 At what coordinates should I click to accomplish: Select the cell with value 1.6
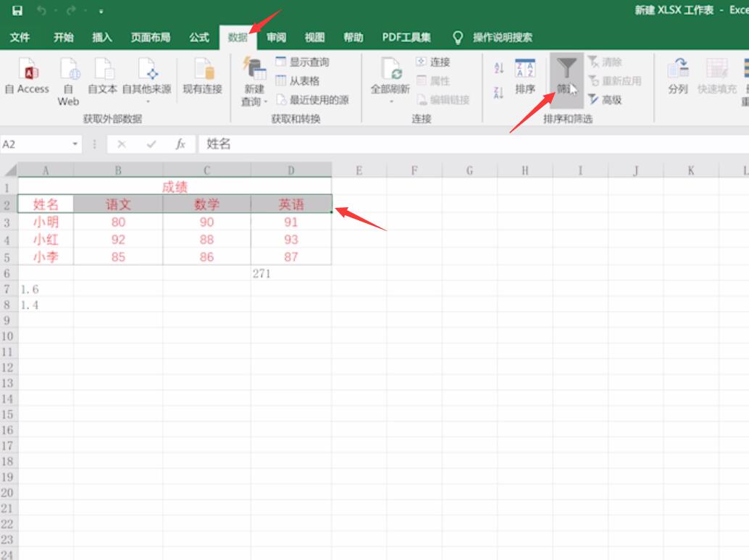(46, 289)
